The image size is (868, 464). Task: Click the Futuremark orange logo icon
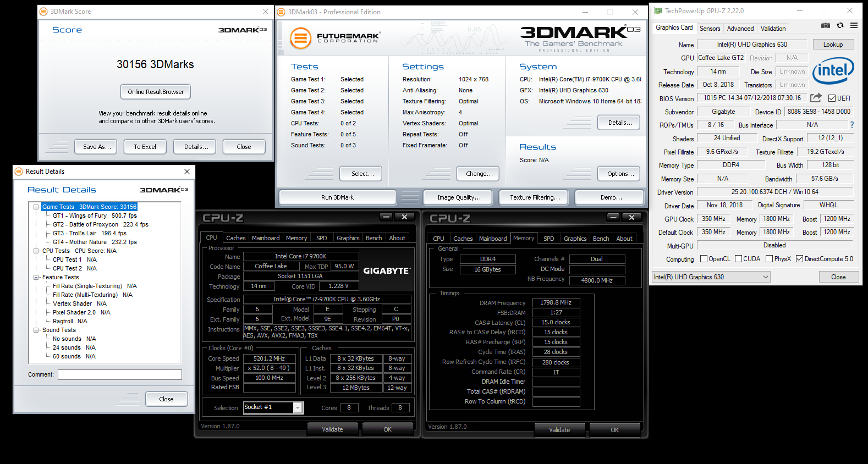pos(300,38)
